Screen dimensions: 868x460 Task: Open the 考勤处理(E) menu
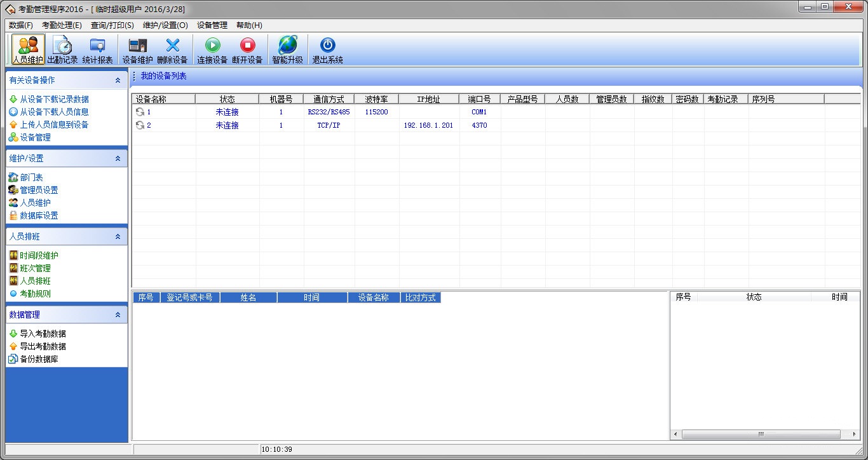(62, 25)
